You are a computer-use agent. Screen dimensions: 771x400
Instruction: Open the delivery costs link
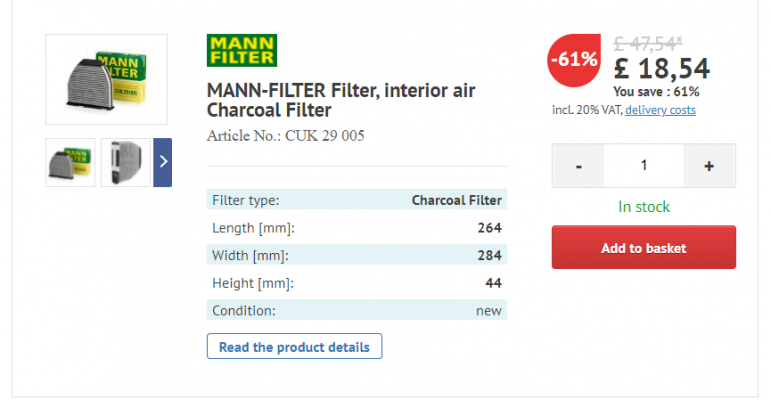pyautogui.click(x=660, y=110)
